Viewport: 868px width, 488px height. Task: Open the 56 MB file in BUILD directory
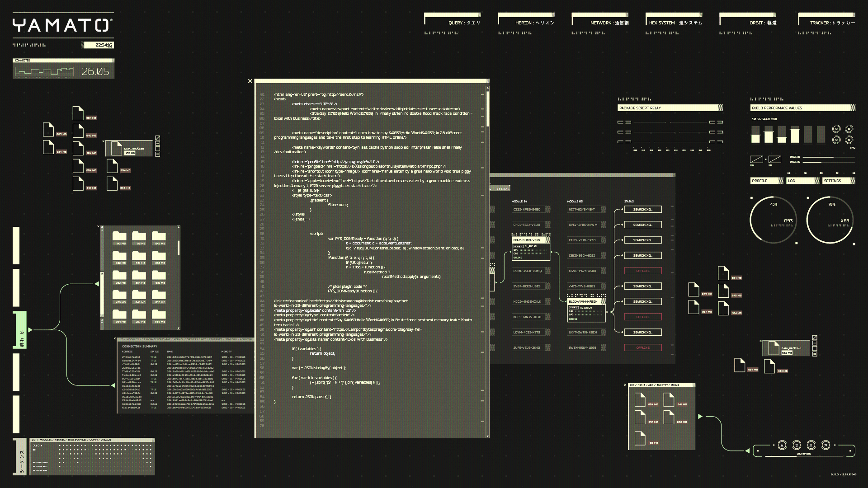[x=640, y=438]
